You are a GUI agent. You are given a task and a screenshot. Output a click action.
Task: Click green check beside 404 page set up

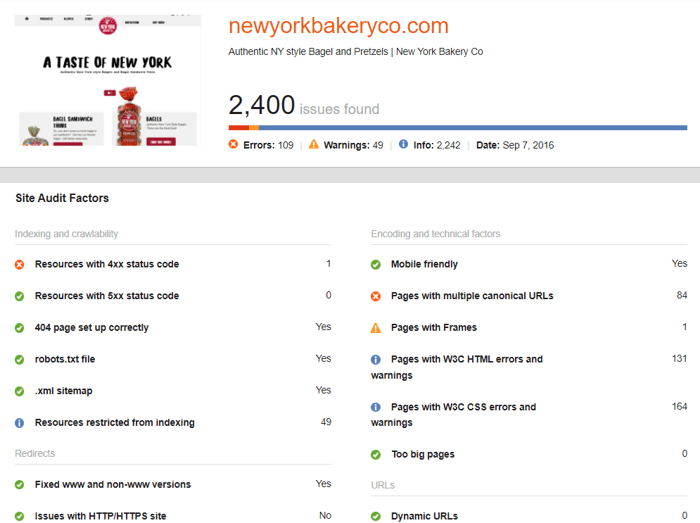pos(19,328)
